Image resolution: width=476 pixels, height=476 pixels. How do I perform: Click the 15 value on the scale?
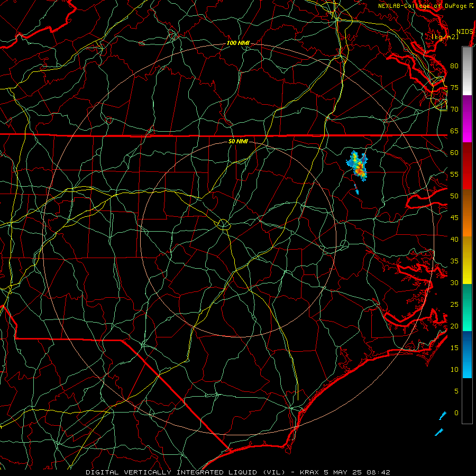click(x=454, y=347)
